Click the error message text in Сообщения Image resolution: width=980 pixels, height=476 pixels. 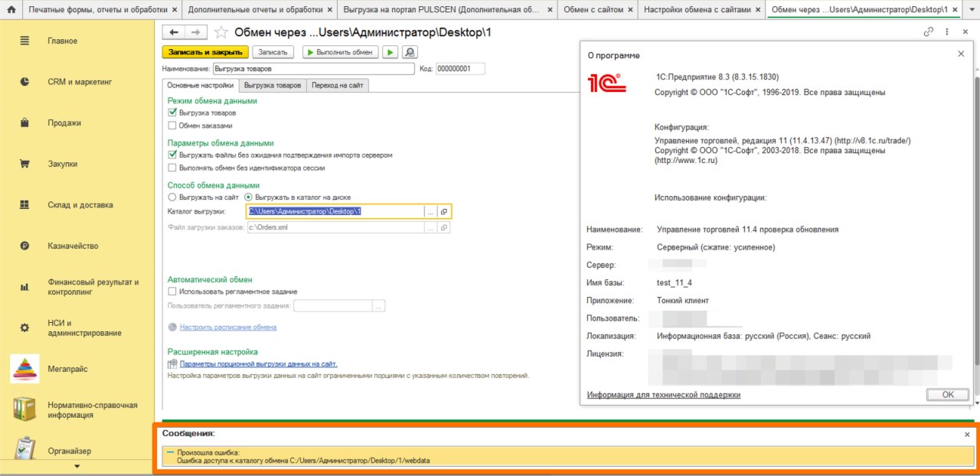click(x=303, y=457)
